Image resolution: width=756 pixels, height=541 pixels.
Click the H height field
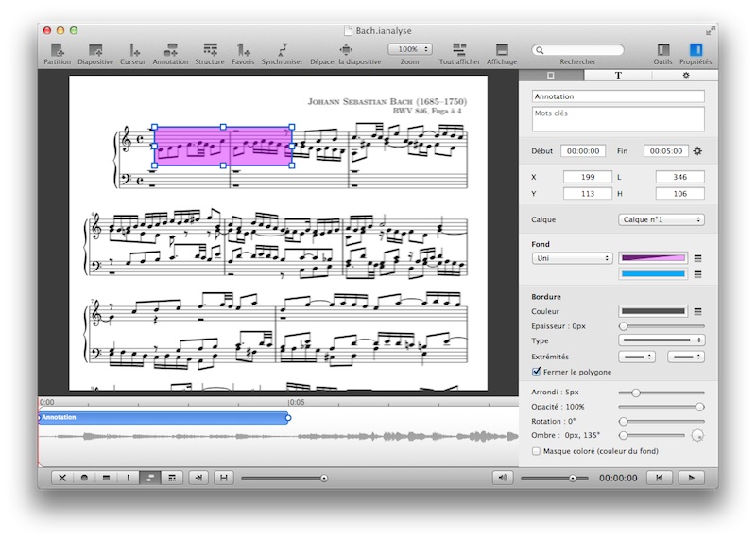click(679, 194)
